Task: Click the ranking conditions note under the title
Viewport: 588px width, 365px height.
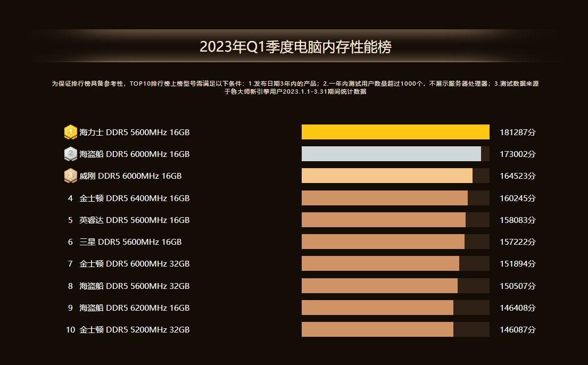Action: click(x=295, y=87)
